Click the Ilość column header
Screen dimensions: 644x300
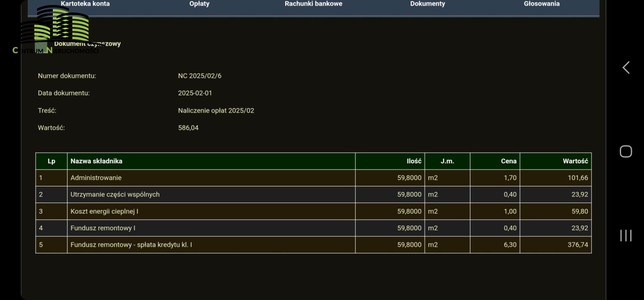tap(414, 161)
